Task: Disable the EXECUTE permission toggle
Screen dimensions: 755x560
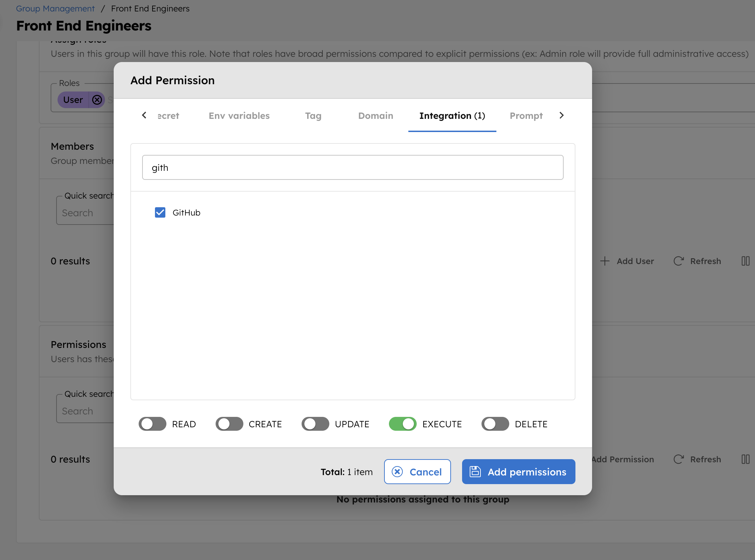Action: (402, 424)
